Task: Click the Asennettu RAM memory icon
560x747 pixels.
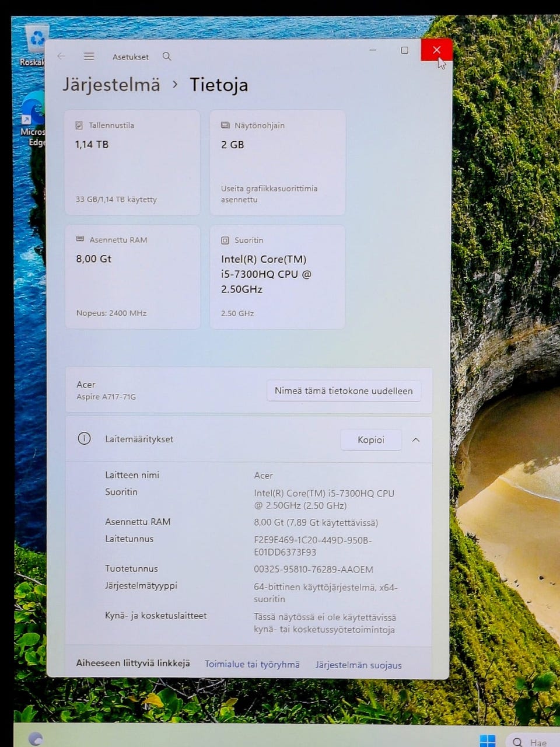Action: click(80, 240)
